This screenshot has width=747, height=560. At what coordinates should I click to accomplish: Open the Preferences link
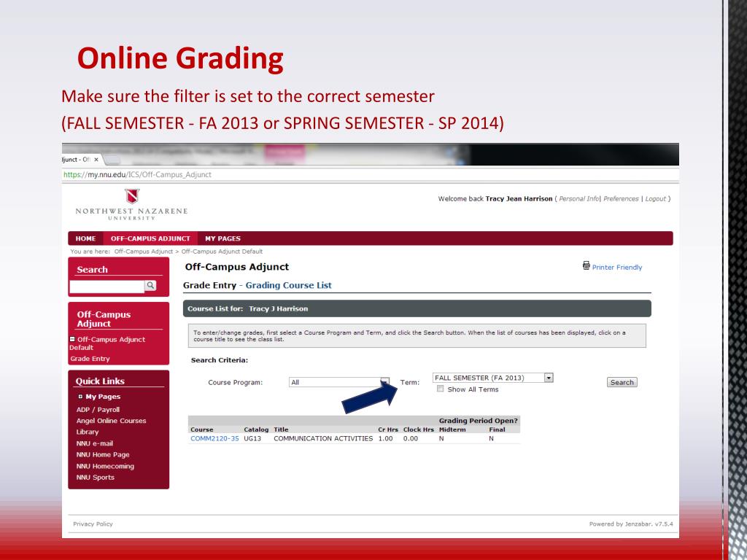tap(621, 199)
